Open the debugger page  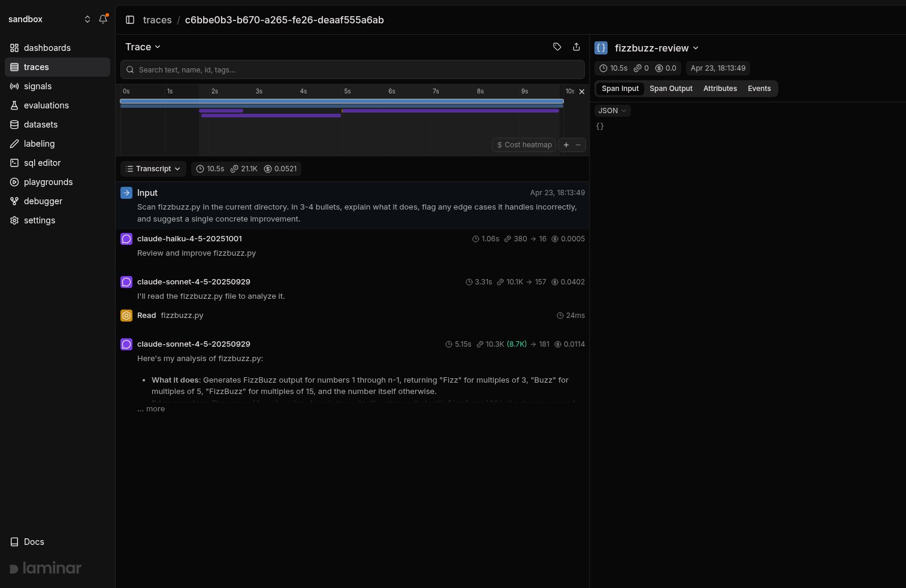58,201
